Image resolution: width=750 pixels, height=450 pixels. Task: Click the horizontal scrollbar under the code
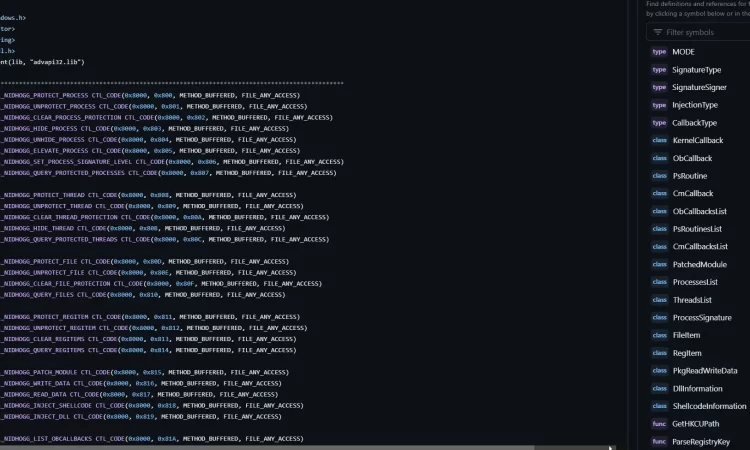[x=306, y=448]
